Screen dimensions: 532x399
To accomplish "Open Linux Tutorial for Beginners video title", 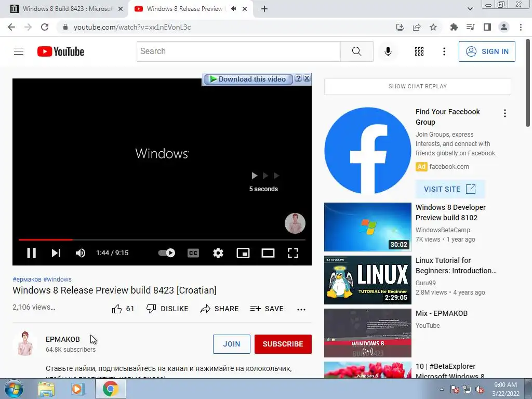I will (x=456, y=265).
